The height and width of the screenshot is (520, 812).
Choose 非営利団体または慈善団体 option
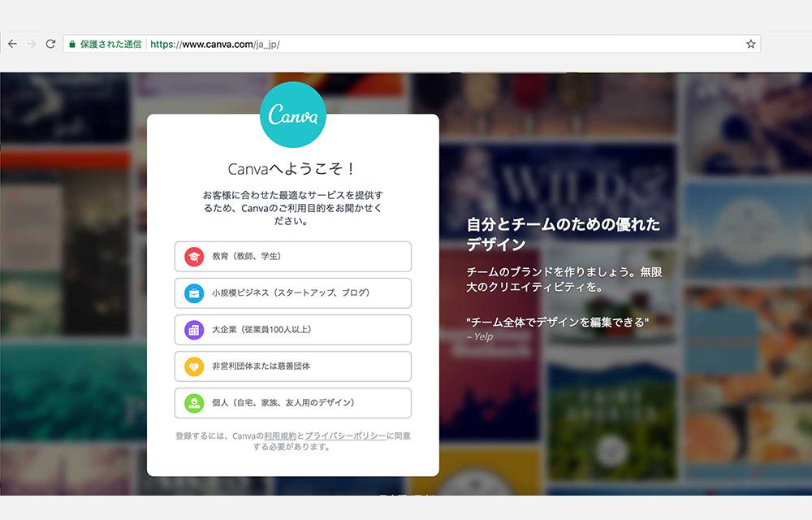[x=293, y=366]
